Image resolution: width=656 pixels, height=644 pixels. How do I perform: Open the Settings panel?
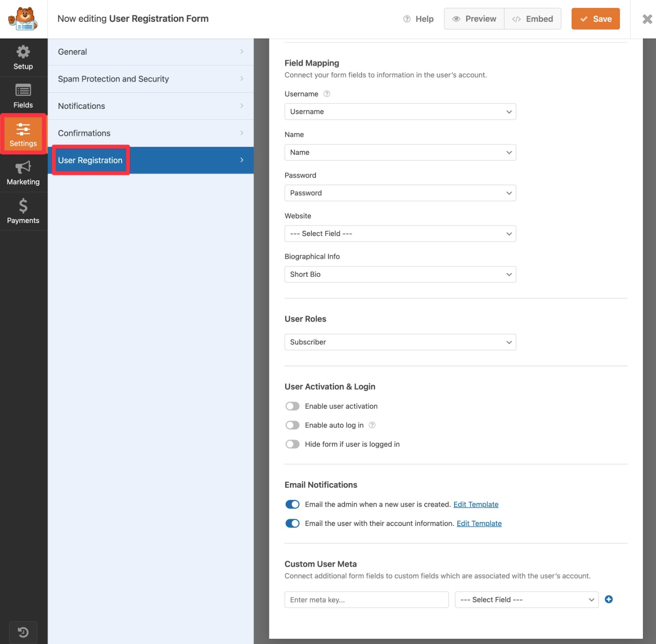point(23,134)
